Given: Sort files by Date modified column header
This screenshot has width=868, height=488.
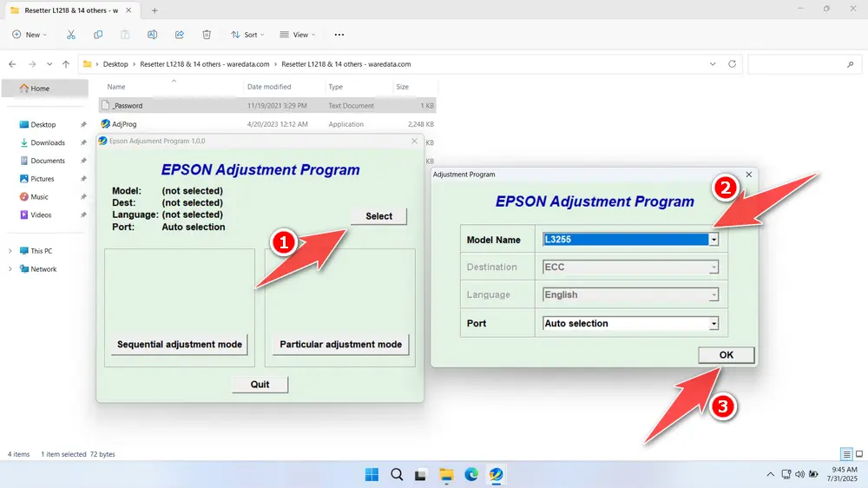Looking at the screenshot, I should pyautogui.click(x=269, y=87).
